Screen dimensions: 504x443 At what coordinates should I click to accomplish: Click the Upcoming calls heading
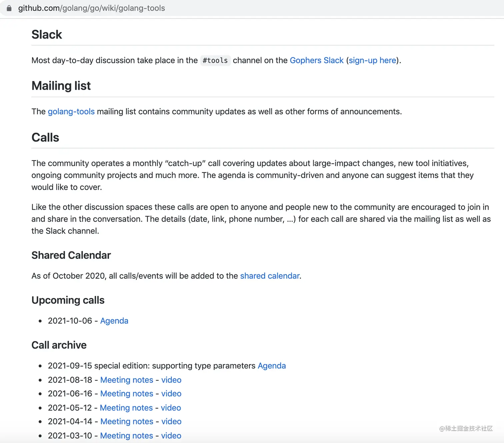pyautogui.click(x=68, y=300)
